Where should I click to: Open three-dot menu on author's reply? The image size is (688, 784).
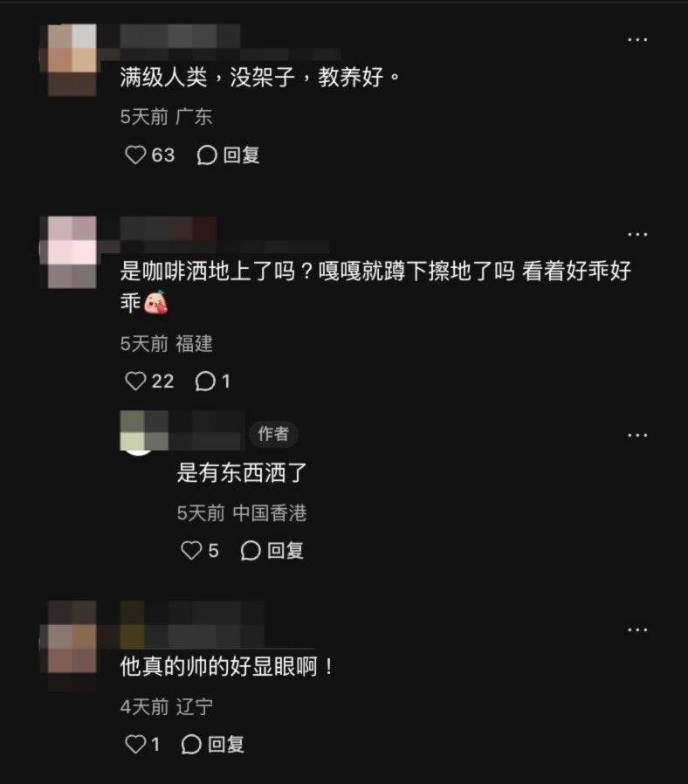coord(637,435)
